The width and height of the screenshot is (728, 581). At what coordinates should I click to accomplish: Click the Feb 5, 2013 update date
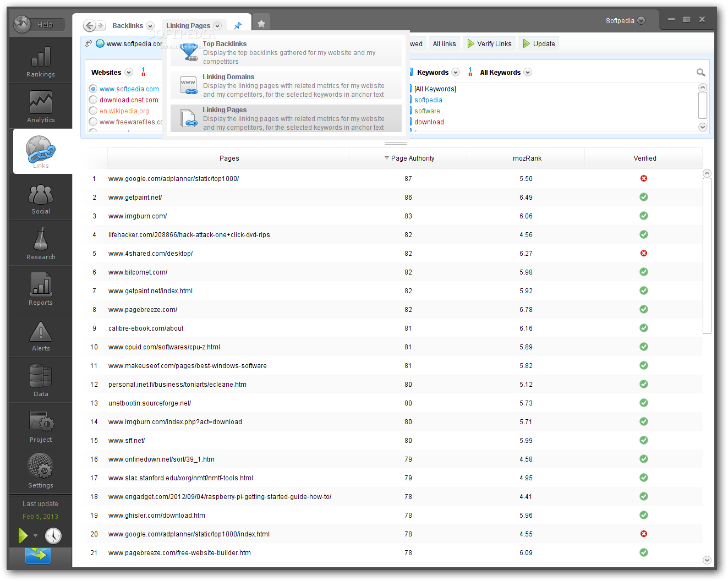[40, 516]
